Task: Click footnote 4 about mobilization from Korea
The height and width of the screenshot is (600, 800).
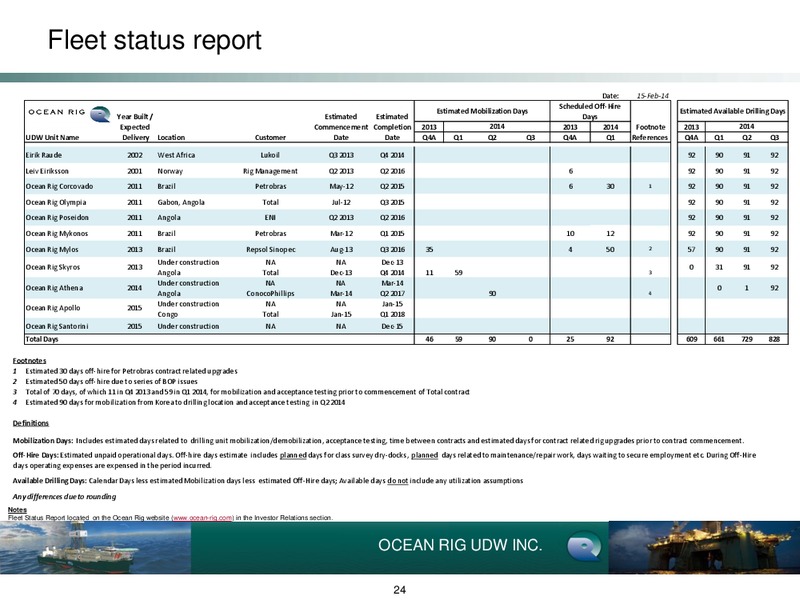Action: pyautogui.click(x=179, y=402)
